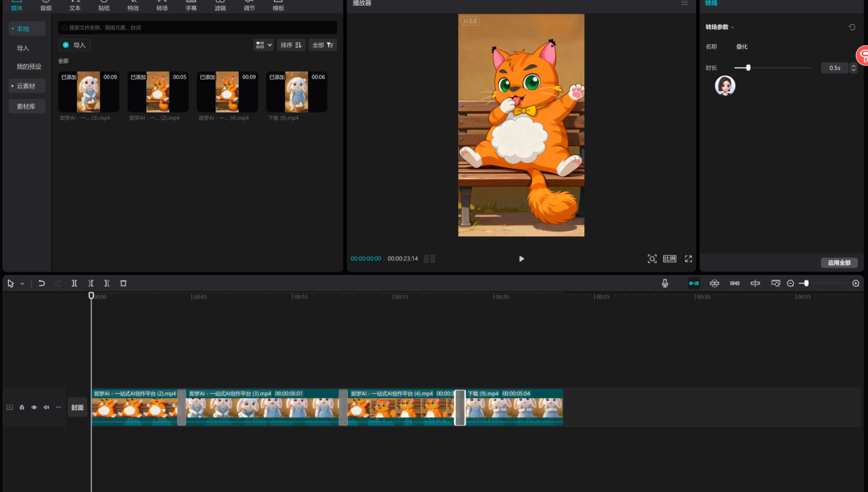The image size is (868, 492).
Task: Toggle the main track magnet snapping
Action: [x=694, y=283]
